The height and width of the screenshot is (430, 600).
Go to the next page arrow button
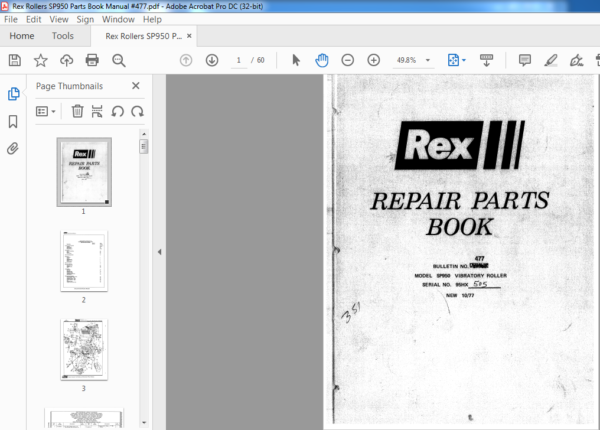(x=212, y=60)
